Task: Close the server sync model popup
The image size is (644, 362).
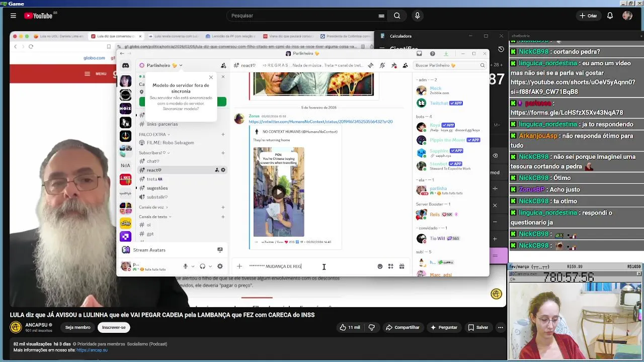Action: tap(211, 77)
